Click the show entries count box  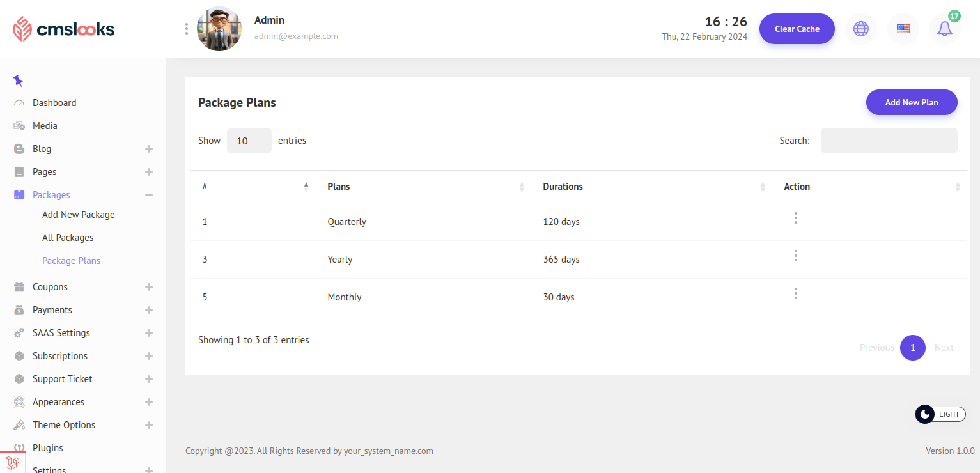[249, 141]
